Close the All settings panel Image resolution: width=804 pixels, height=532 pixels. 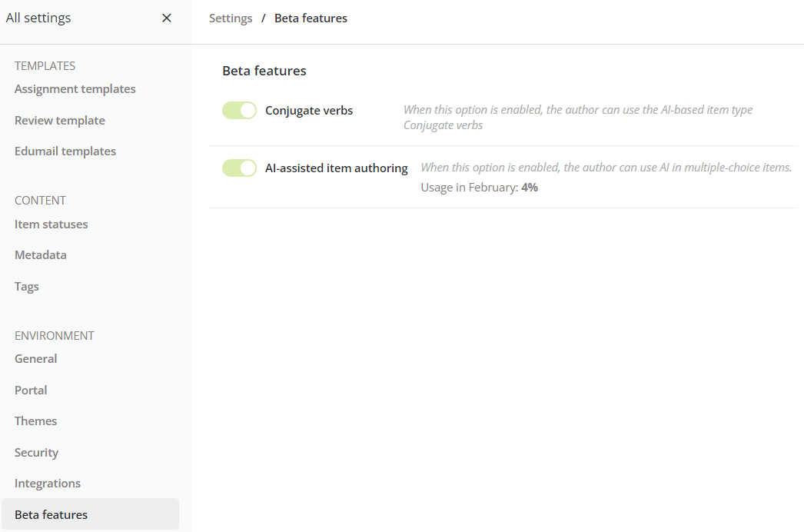[x=166, y=17]
